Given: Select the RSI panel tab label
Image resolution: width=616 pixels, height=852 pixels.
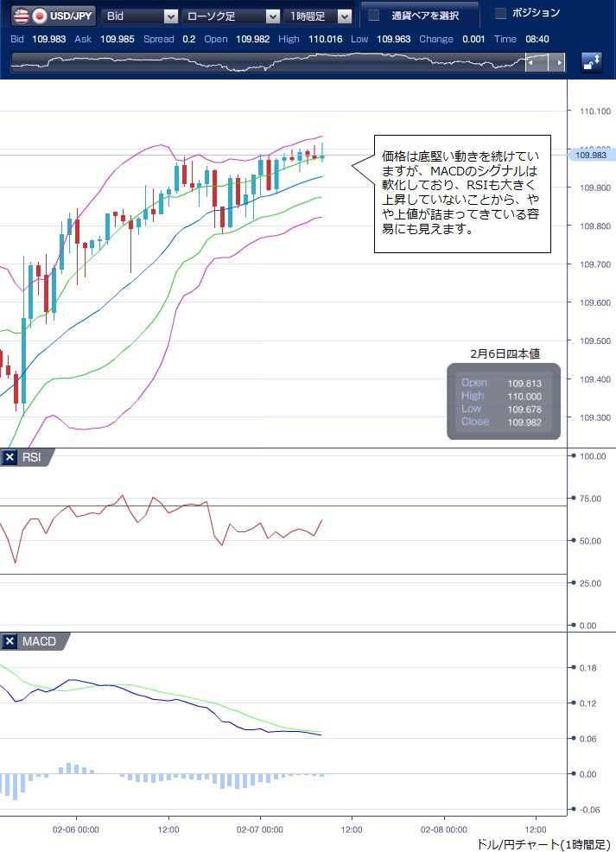Looking at the screenshot, I should tap(32, 457).
